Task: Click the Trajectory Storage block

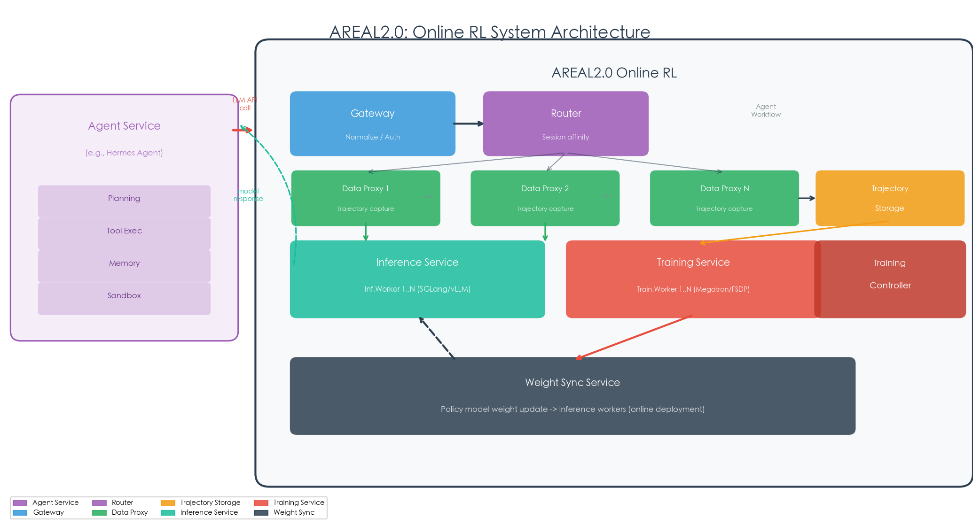Action: 890,198
